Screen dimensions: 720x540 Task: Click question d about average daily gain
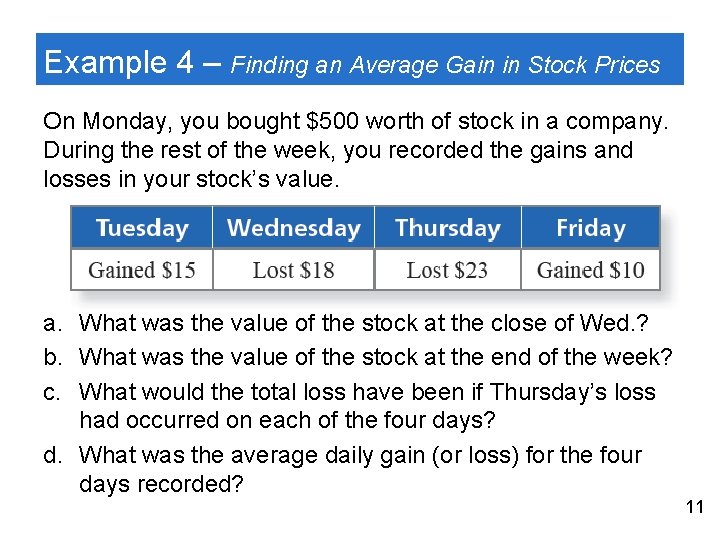(x=343, y=469)
